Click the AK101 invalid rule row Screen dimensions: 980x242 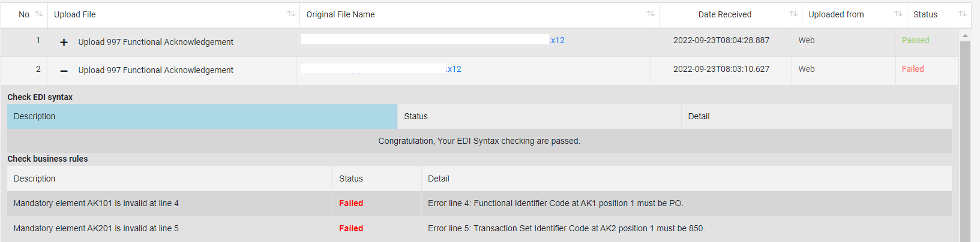point(479,203)
